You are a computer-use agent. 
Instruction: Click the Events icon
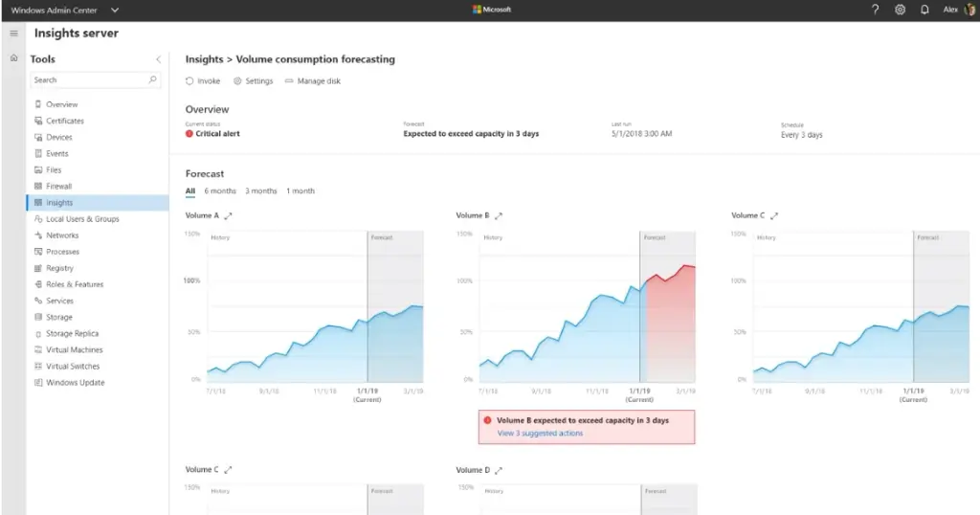[38, 153]
